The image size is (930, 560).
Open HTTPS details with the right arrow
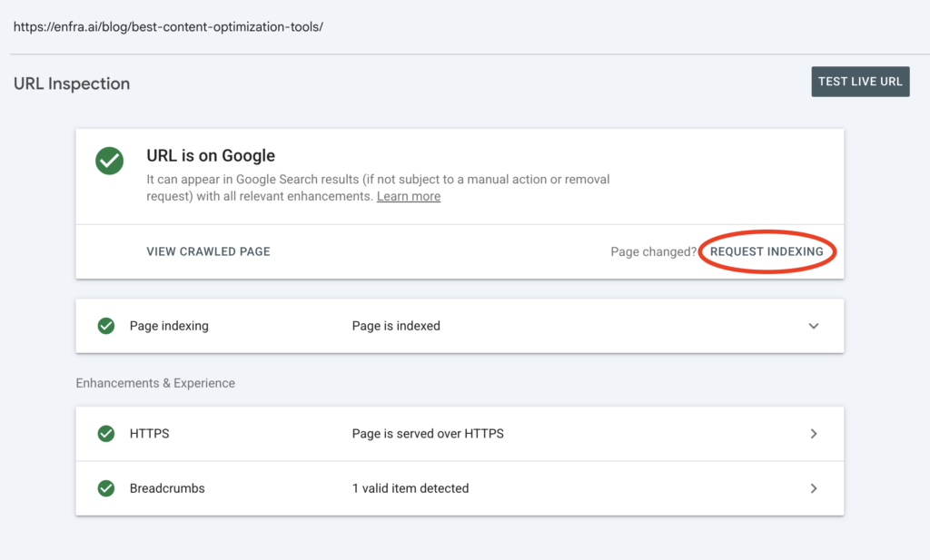[814, 434]
